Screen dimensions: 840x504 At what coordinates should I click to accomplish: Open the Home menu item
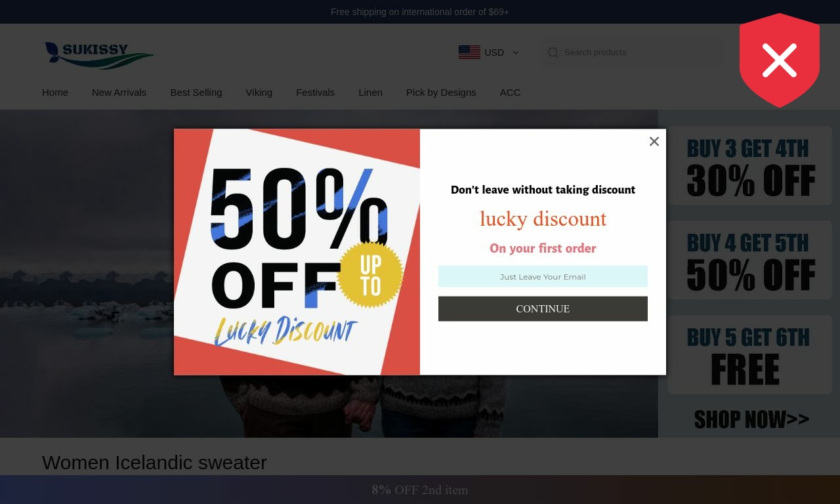coord(55,93)
